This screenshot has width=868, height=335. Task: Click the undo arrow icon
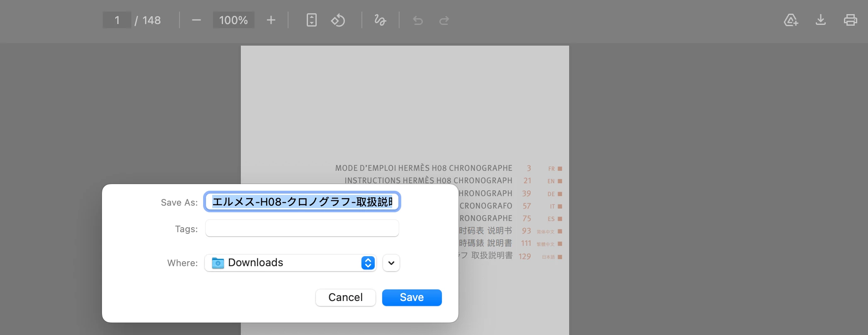418,20
